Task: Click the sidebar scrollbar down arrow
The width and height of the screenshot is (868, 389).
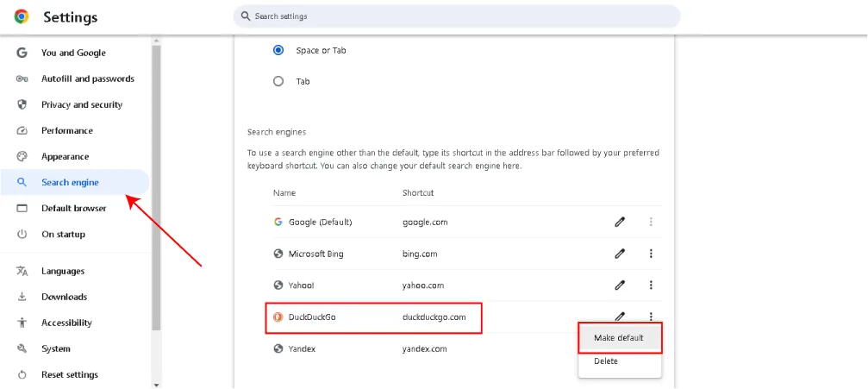Action: [156, 385]
